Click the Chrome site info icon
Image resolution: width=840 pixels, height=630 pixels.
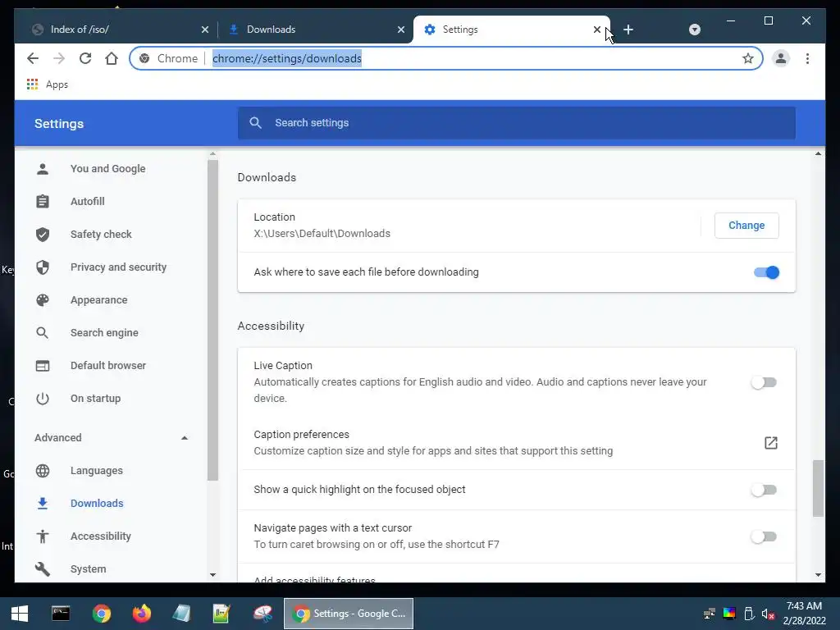click(144, 58)
